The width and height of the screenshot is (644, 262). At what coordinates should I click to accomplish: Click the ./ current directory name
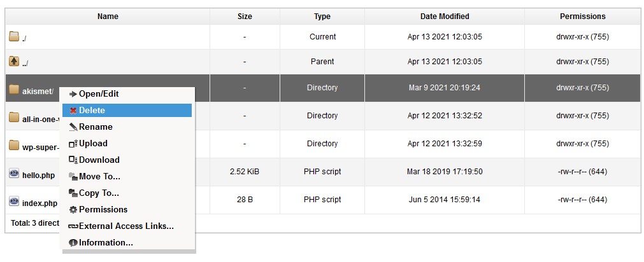(24, 39)
